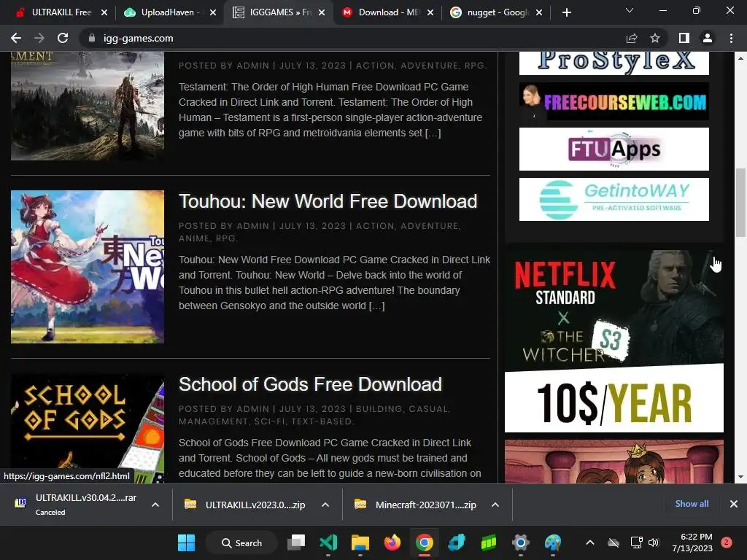Viewport: 747px width, 560px height.
Task: Open the ProStyleX banner
Action: (x=614, y=63)
